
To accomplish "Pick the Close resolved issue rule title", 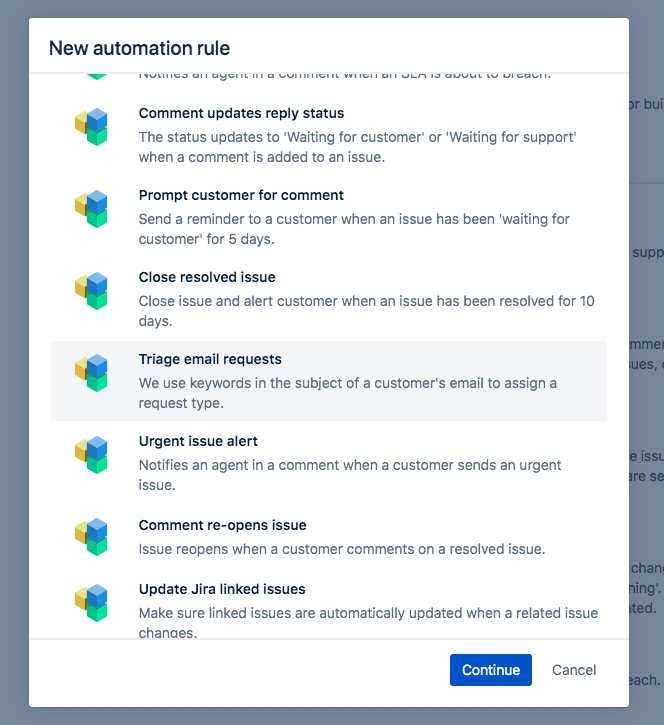I will point(207,277).
